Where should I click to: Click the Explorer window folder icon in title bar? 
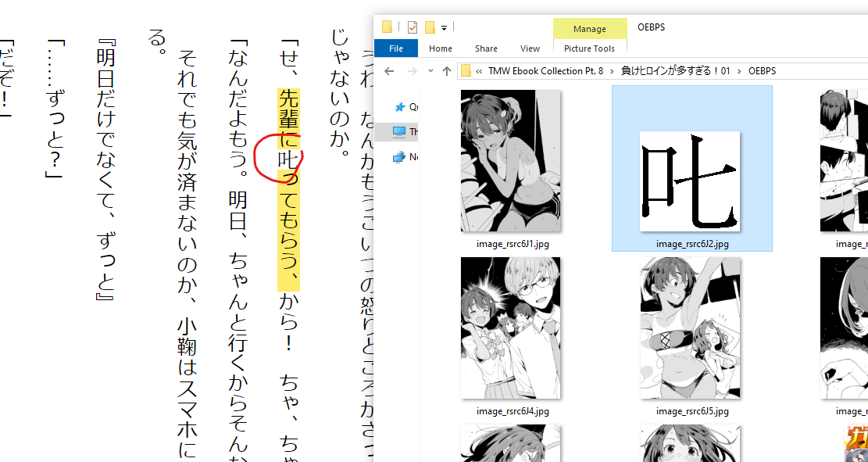(387, 27)
